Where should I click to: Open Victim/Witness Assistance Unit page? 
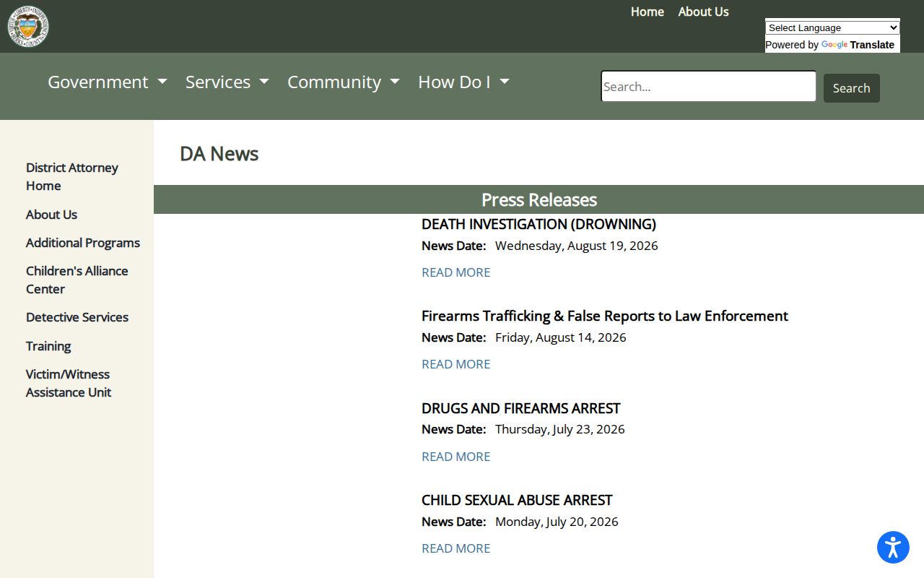pos(69,383)
